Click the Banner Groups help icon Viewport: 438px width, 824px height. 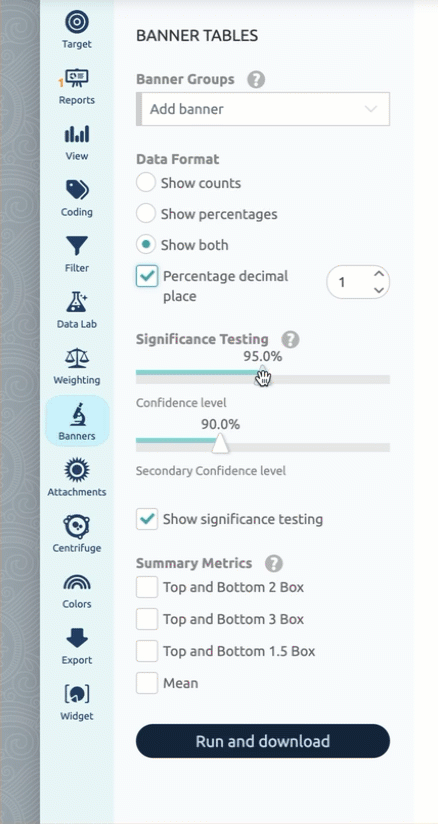(256, 80)
